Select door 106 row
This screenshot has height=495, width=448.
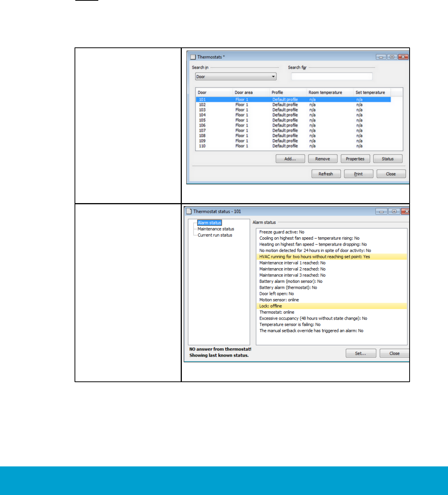pyautogui.click(x=293, y=125)
